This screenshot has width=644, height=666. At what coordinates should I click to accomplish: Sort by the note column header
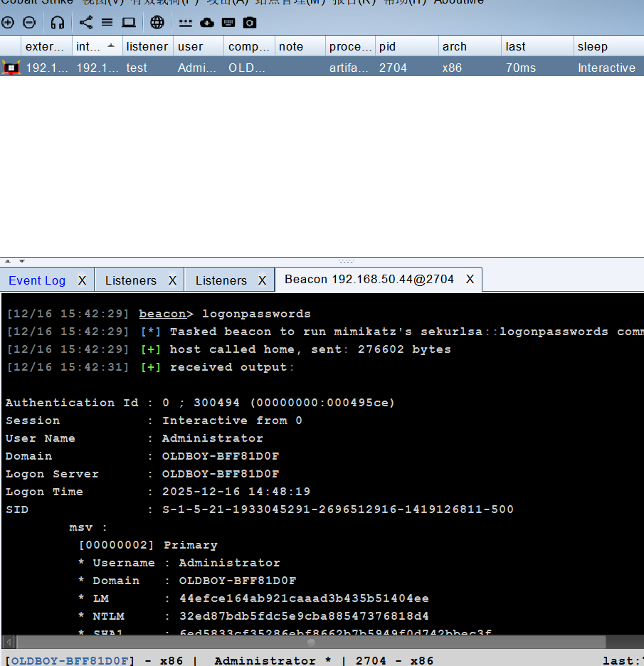click(300, 46)
